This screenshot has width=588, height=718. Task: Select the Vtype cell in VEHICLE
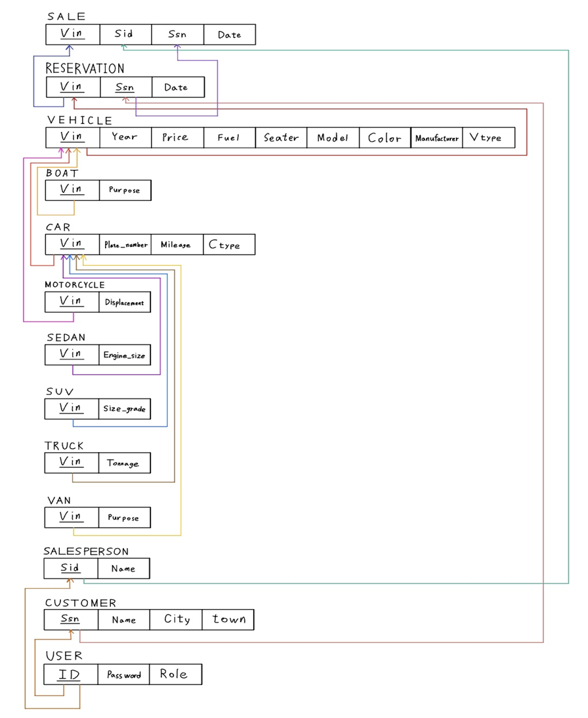click(x=489, y=137)
